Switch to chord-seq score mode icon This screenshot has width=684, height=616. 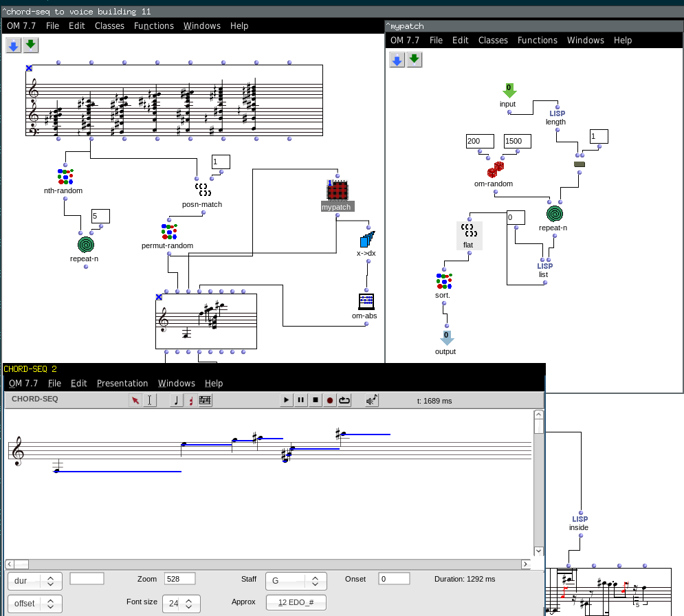point(205,400)
